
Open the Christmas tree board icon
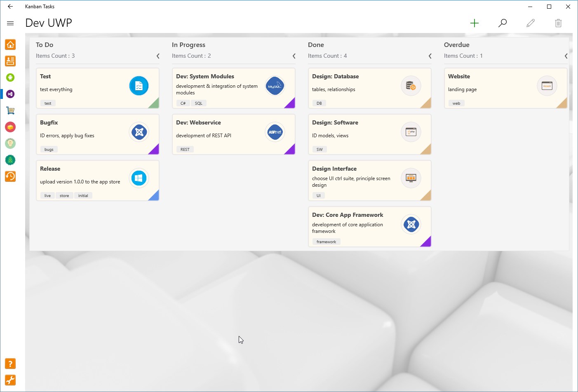[10, 160]
